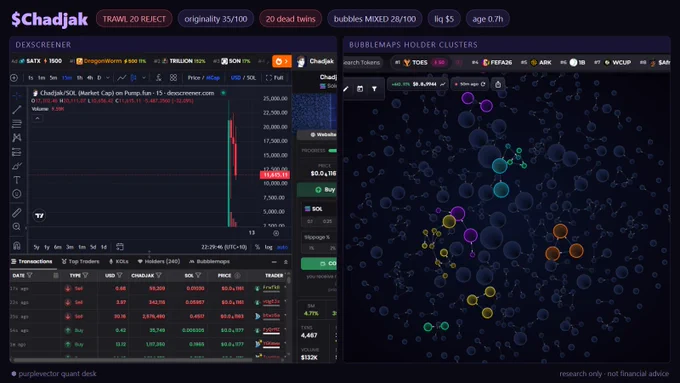
Task: Select the line chart style icon
Action: [x=122, y=78]
